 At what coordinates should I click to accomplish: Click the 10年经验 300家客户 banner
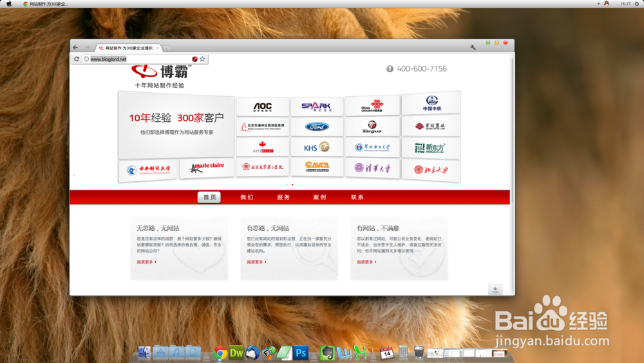click(176, 124)
